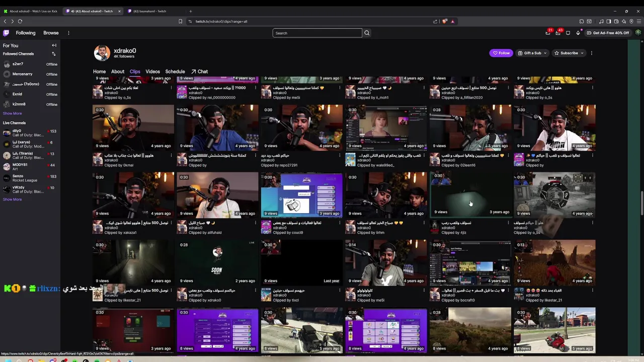Open the Subscribe dropdown
Image resolution: width=644 pixels, height=362 pixels.
(x=569, y=53)
